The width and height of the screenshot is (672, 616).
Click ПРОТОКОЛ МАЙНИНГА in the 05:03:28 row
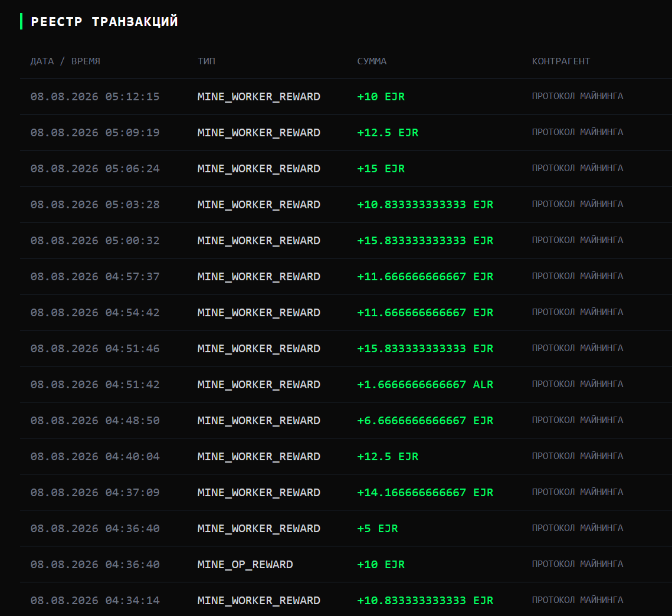(x=578, y=204)
